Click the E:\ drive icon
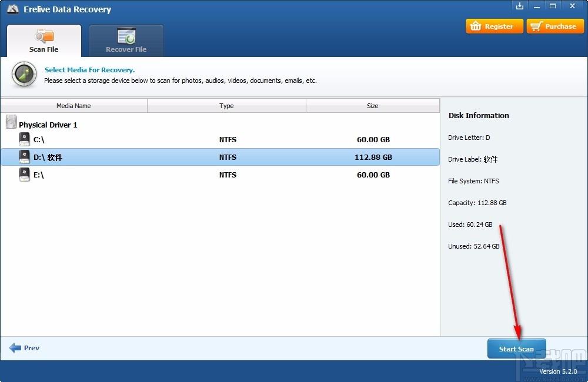Viewport: 588px width, 382px height. pos(24,175)
